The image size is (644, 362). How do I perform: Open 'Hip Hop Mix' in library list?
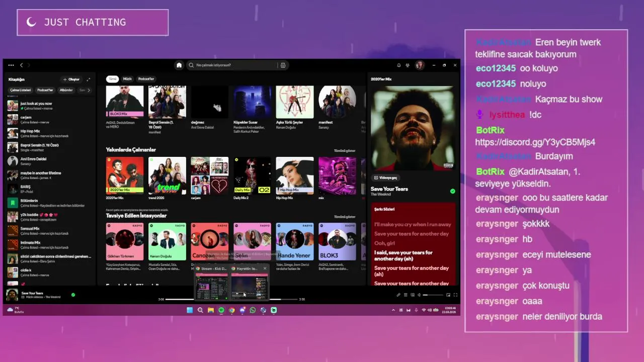49,133
